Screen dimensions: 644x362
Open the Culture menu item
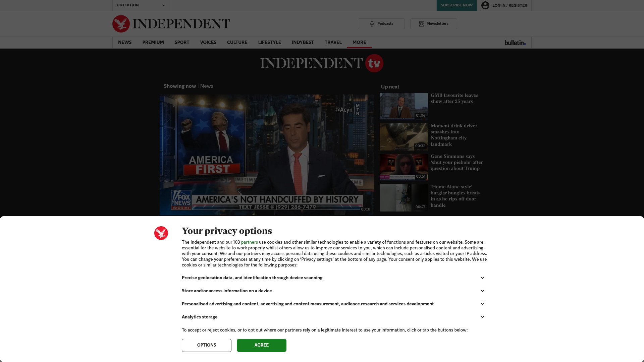[237, 42]
